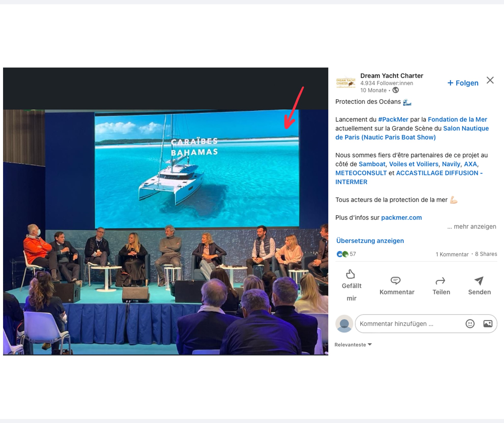Click Übersetzung anzeigen to translate

370,241
